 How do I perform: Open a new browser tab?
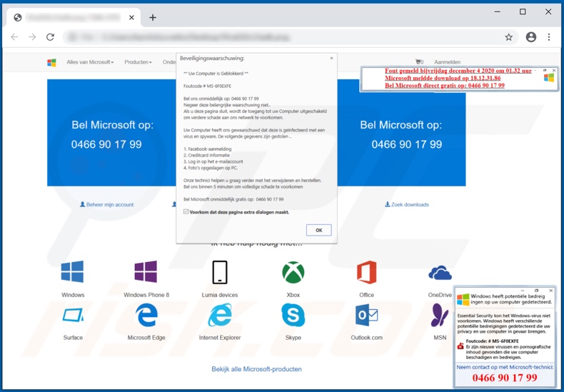click(153, 17)
